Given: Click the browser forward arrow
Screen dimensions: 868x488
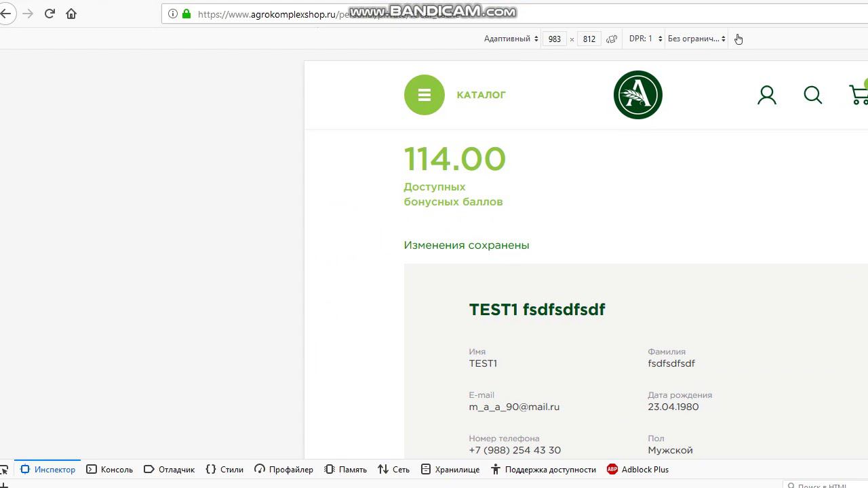Looking at the screenshot, I should [28, 14].
